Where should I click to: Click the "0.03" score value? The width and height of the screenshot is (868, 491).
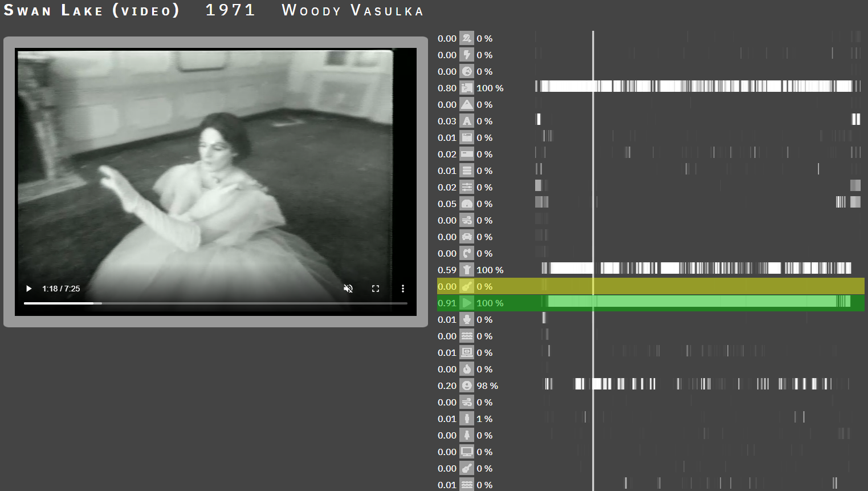(447, 121)
